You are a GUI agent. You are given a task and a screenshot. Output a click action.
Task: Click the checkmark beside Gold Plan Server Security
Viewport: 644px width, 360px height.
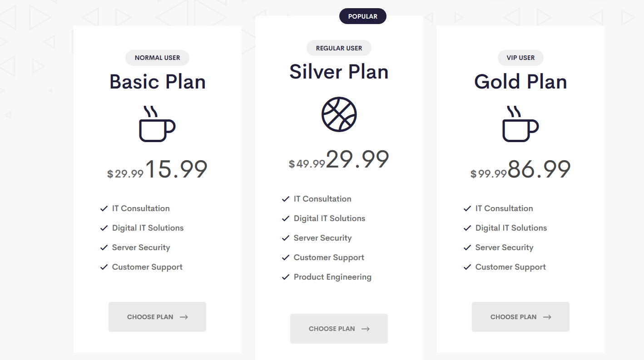coord(467,248)
